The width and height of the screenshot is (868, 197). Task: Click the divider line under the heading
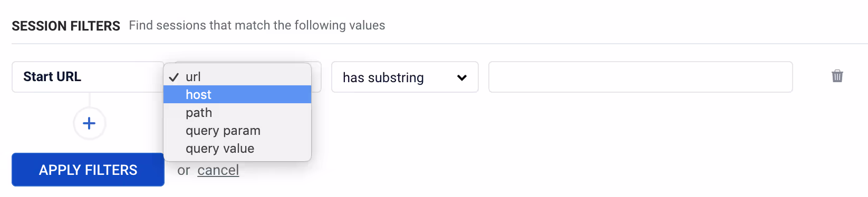(440, 44)
